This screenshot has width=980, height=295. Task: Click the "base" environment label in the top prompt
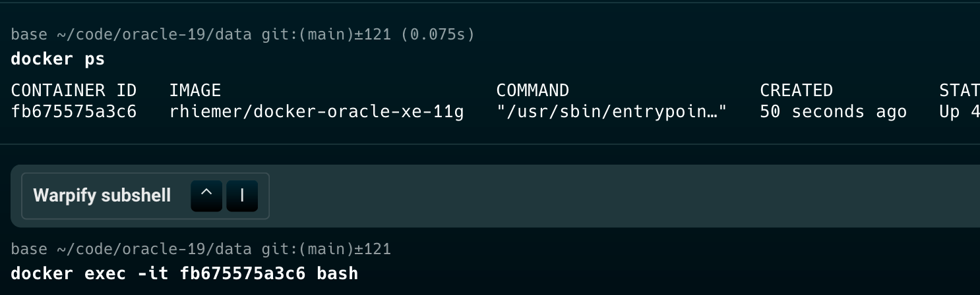point(29,34)
